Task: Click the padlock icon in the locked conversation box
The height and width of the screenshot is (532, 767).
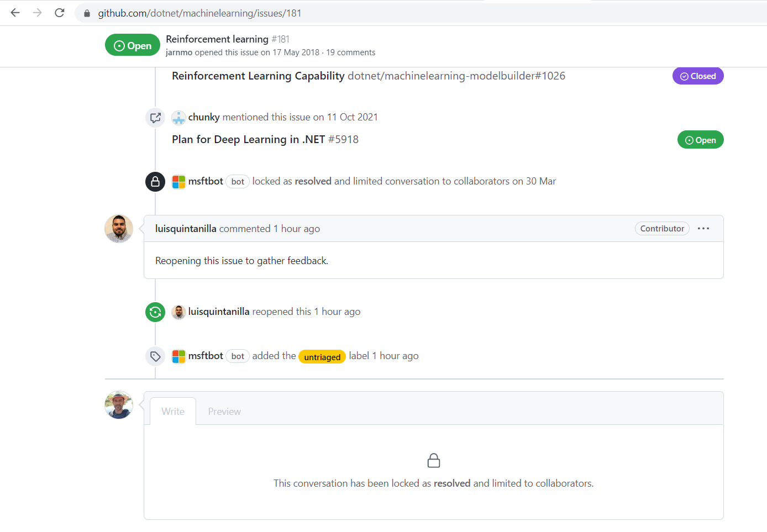Action: click(x=434, y=460)
